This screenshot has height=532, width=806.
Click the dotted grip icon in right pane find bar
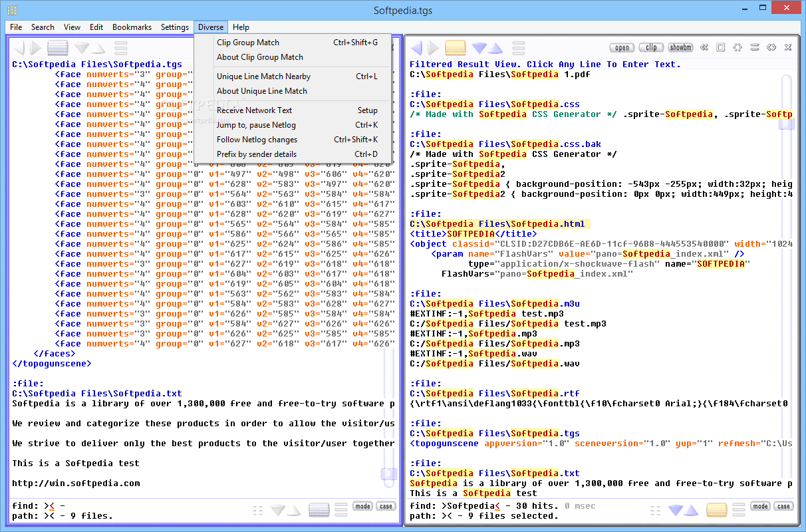[656, 510]
